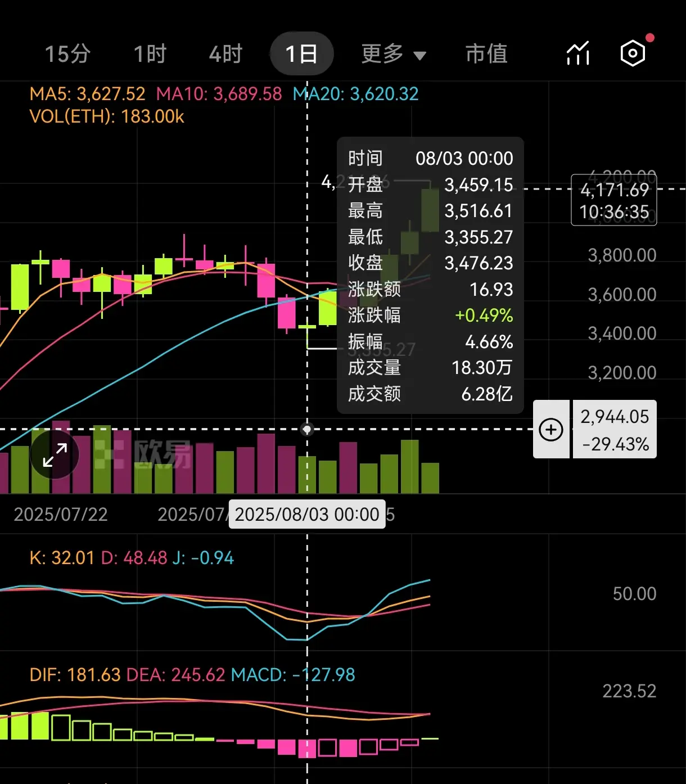Click the 开盘 3,459.15 row in tooltip
The width and height of the screenshot is (686, 784).
click(430, 184)
